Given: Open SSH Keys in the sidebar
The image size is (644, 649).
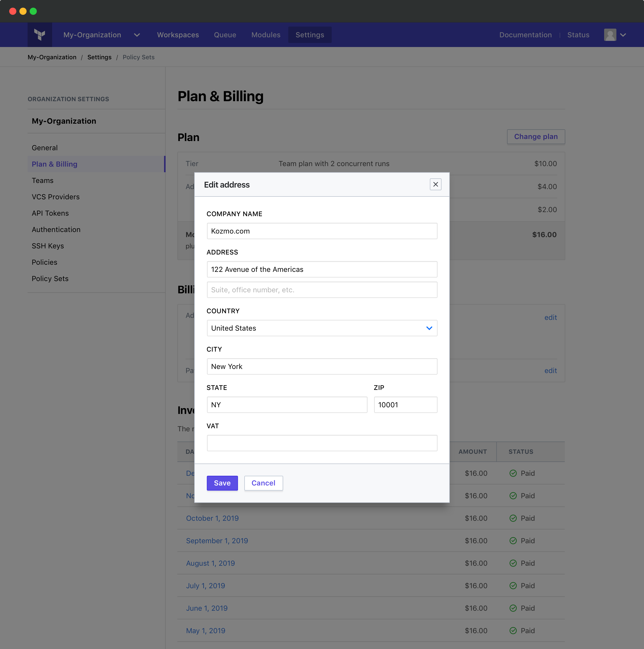Looking at the screenshot, I should click(x=48, y=246).
